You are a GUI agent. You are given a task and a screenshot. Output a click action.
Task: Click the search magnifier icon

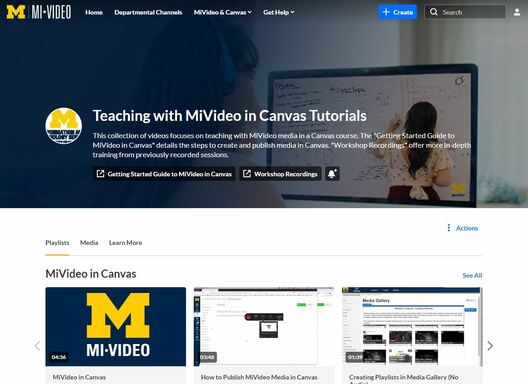(434, 12)
